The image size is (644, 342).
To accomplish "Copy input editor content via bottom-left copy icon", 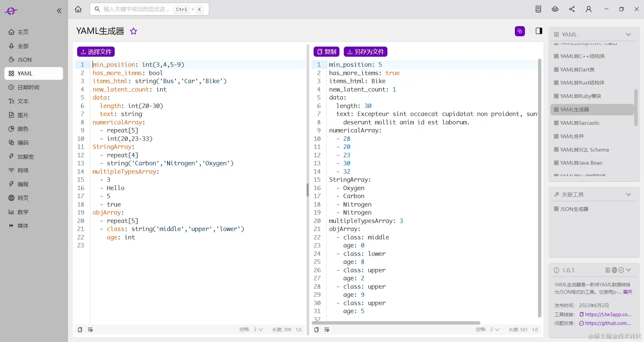I will tap(80, 330).
